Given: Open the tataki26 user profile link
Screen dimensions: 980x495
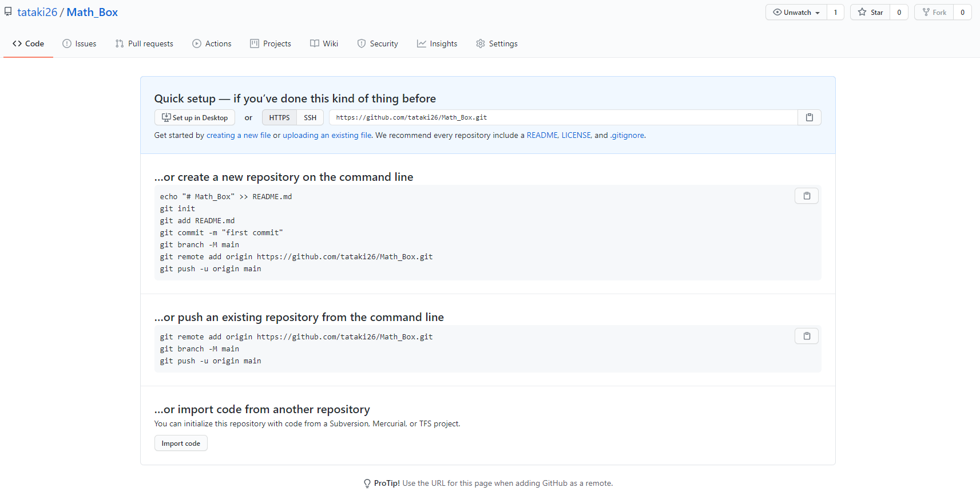Looking at the screenshot, I should tap(37, 12).
